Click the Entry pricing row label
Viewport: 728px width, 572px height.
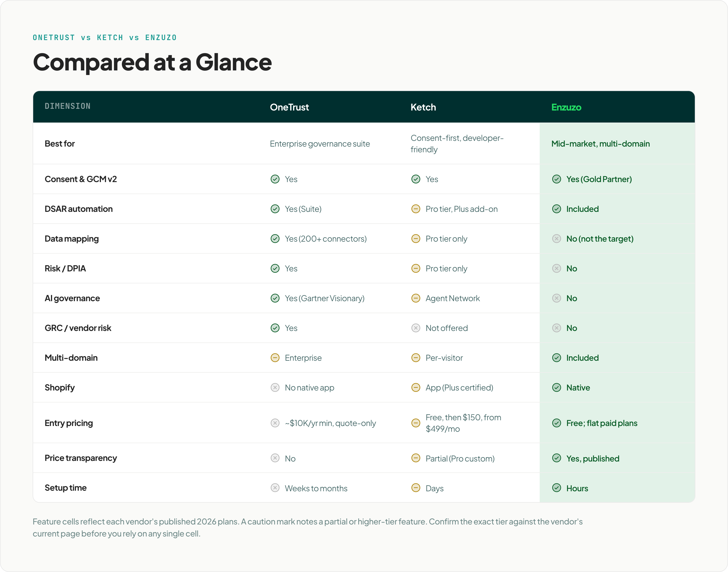(69, 423)
